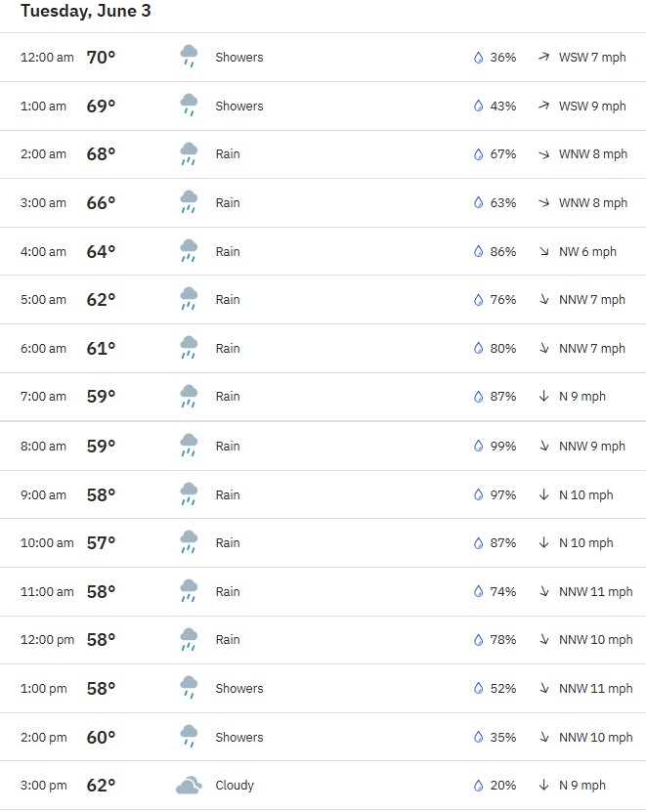The height and width of the screenshot is (812, 646).
Task: Click the wind arrow beside N 10 mph at 9:00 am
Action: click(543, 494)
